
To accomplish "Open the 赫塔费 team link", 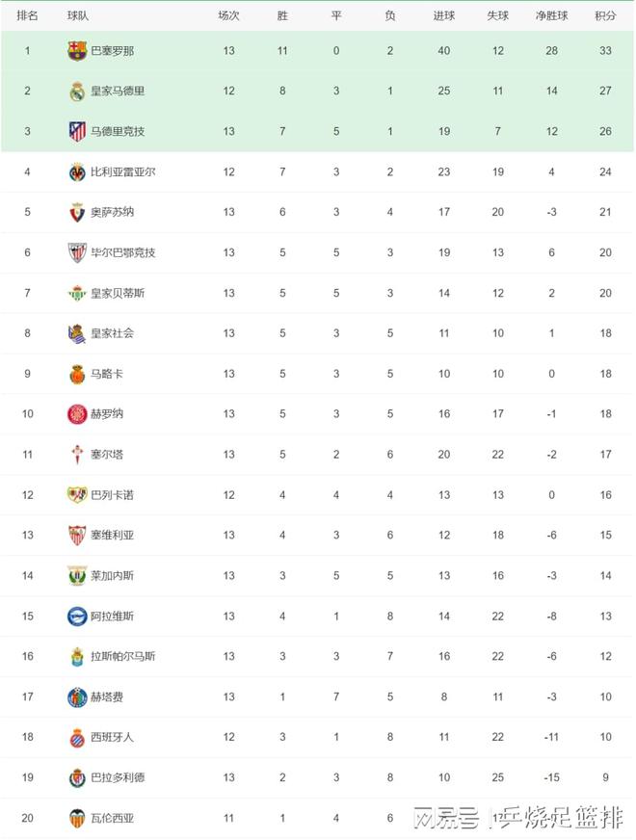I will tap(106, 697).
